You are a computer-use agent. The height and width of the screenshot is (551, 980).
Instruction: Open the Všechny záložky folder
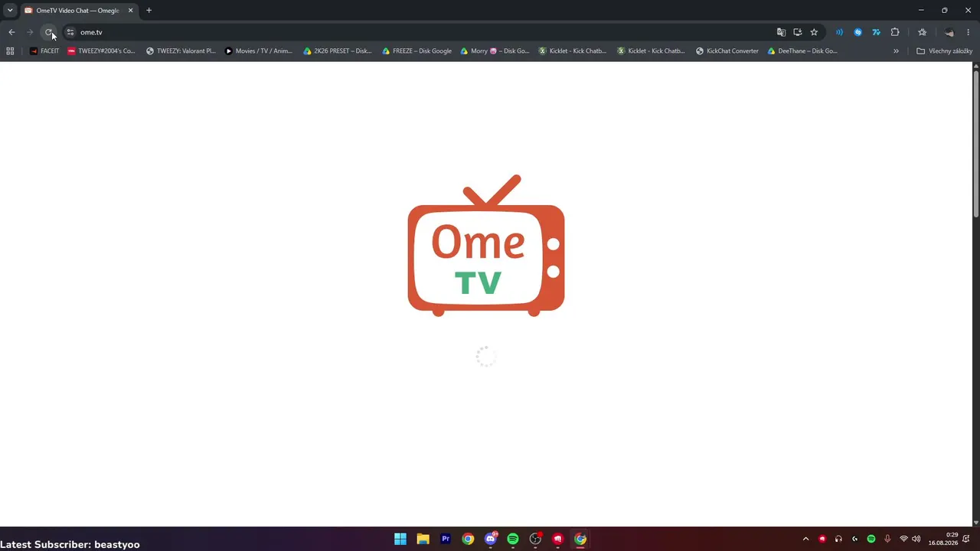(944, 51)
